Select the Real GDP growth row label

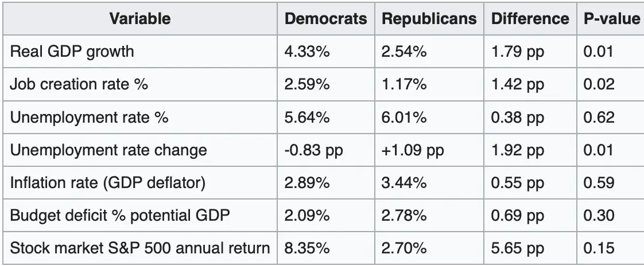pyautogui.click(x=72, y=52)
